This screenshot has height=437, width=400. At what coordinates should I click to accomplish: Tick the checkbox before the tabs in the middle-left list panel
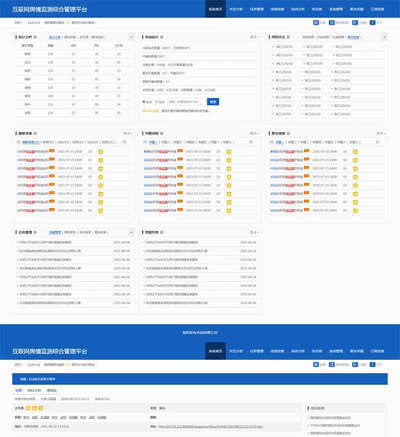tap(19, 142)
